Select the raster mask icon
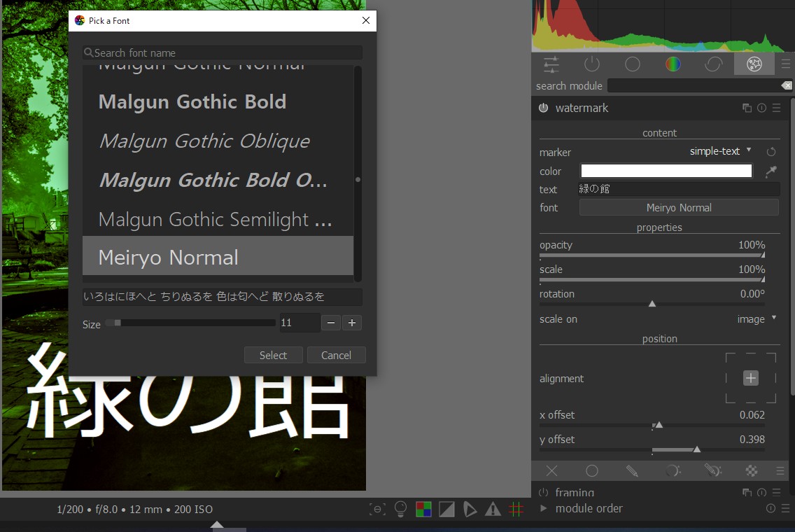This screenshot has width=795, height=532. pos(752,471)
